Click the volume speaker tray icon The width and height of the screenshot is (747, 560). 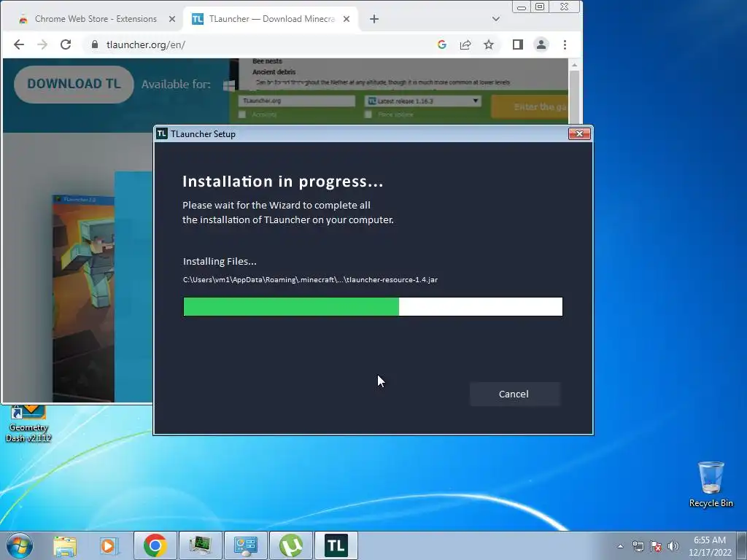click(673, 546)
